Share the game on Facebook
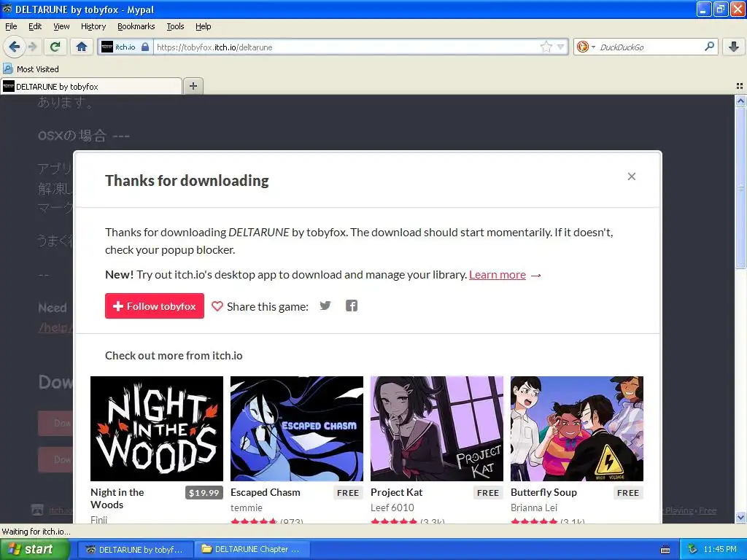The height and width of the screenshot is (560, 747). 352,306
